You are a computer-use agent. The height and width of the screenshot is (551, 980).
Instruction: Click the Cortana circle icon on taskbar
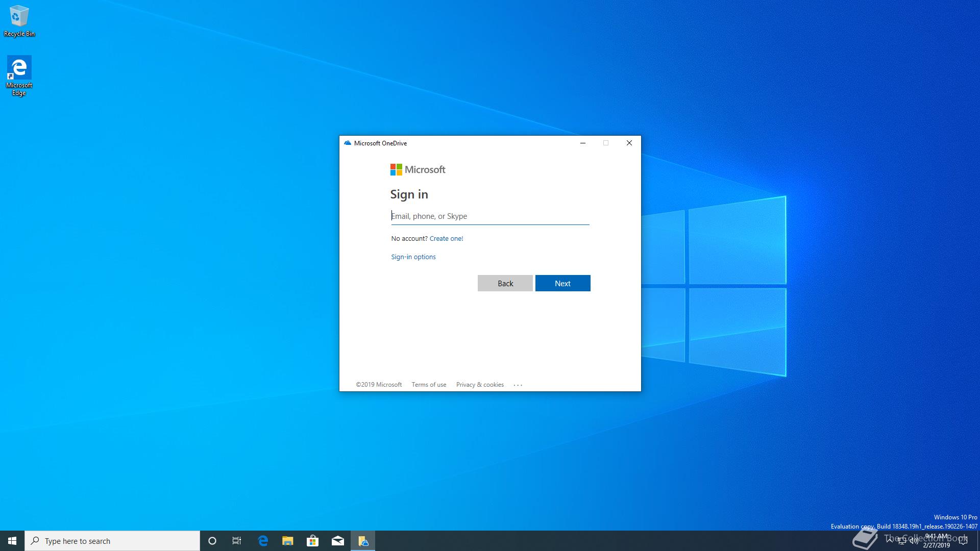[212, 541]
